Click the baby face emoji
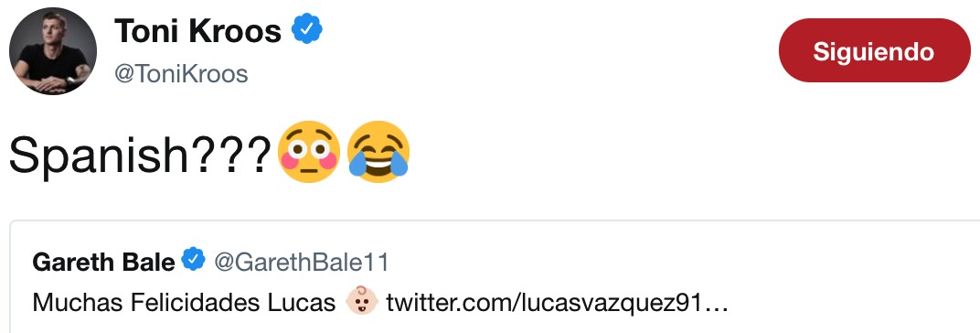This screenshot has width=980, height=333. [362, 301]
